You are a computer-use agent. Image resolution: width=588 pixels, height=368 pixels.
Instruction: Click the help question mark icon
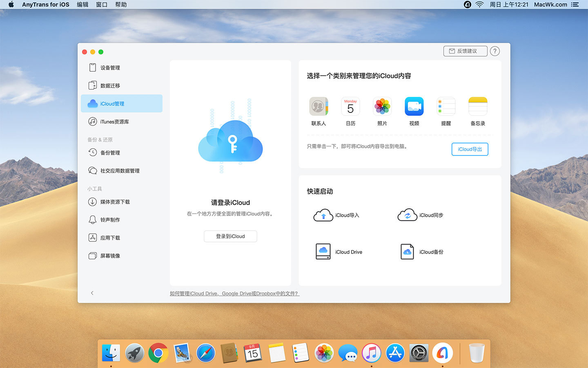[495, 51]
